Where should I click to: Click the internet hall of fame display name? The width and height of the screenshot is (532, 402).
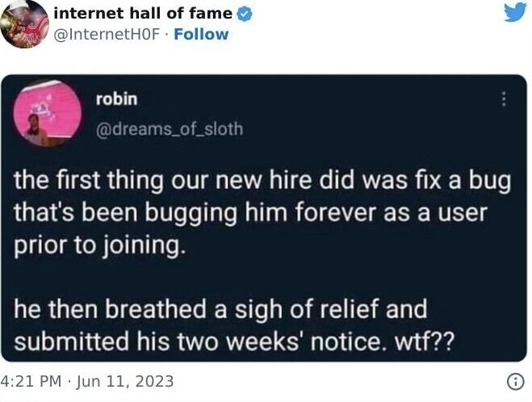tap(143, 13)
